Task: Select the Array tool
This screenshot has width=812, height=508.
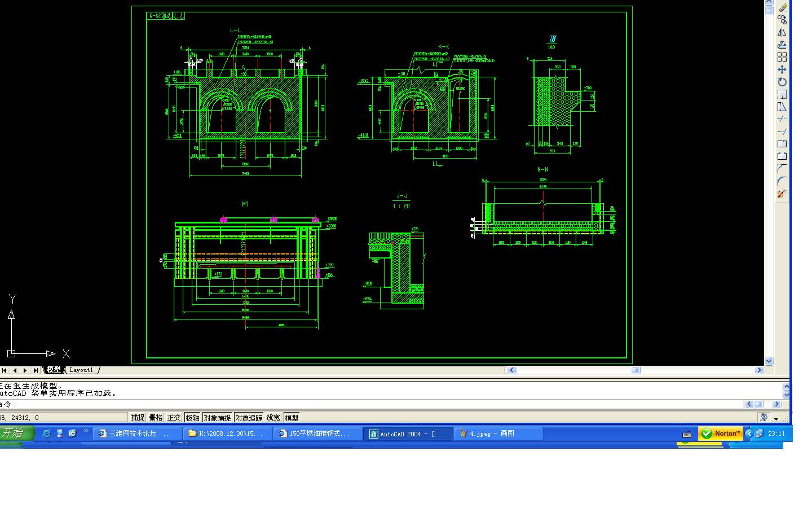Action: (782, 57)
